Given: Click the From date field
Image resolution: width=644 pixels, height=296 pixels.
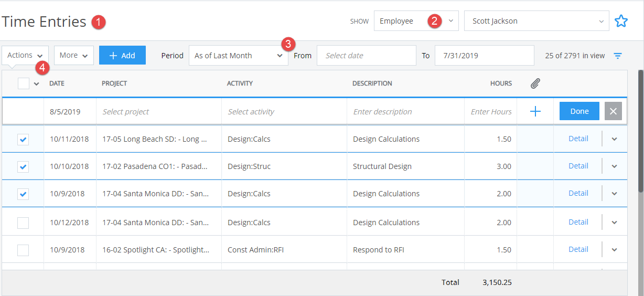Looking at the screenshot, I should tap(367, 56).
